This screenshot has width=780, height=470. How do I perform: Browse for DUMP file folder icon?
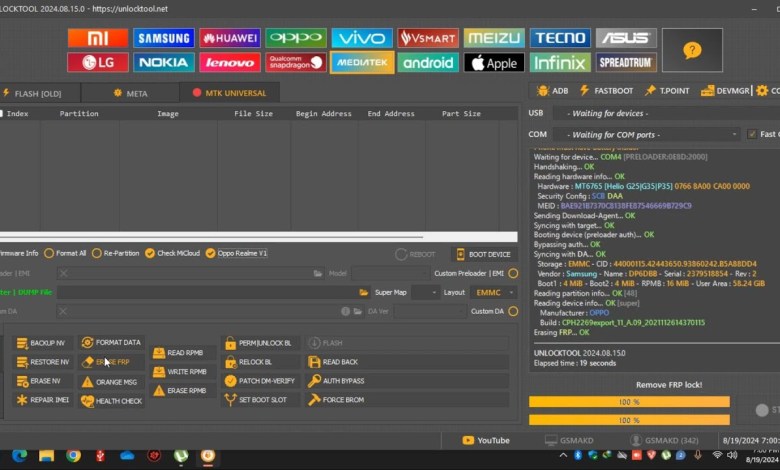tap(364, 292)
